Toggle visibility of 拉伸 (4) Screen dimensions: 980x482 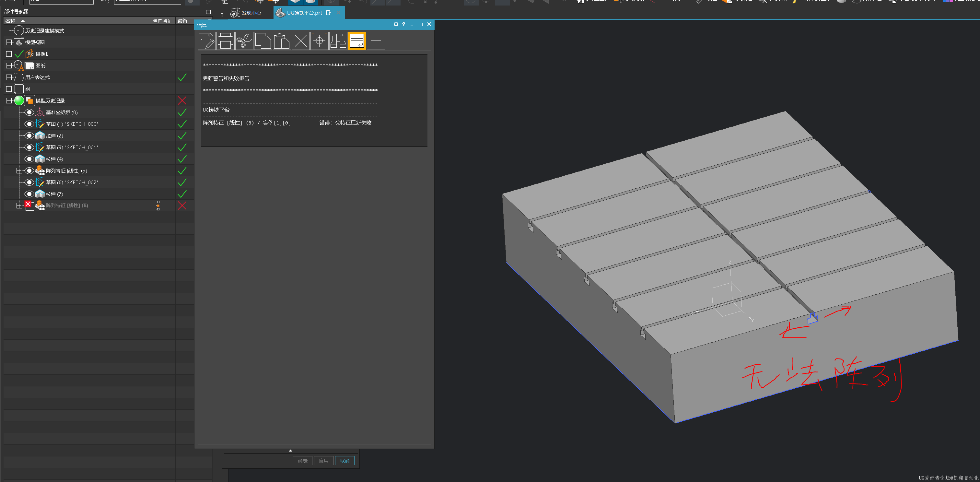[29, 159]
